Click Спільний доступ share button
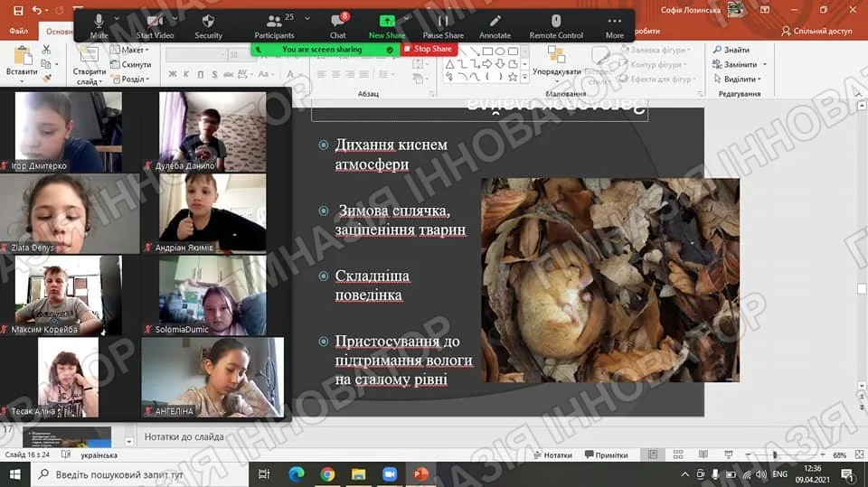This screenshot has height=487, width=868. 817,31
